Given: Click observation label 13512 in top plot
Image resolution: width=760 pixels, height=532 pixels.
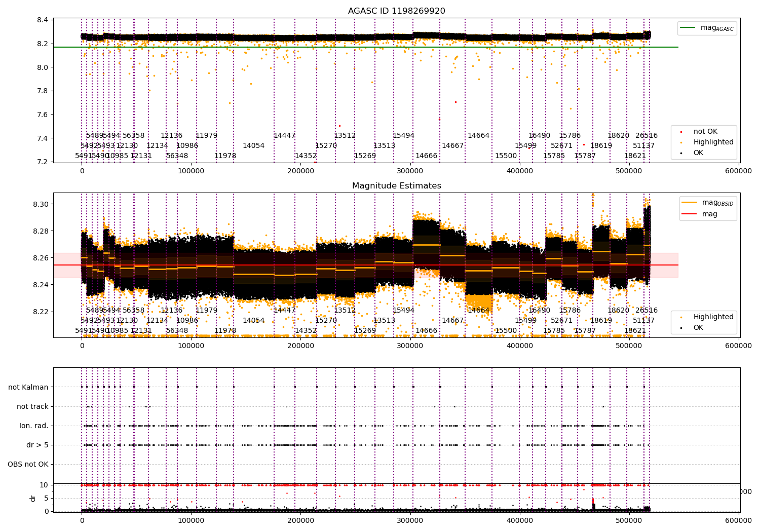Looking at the screenshot, I should tap(345, 136).
